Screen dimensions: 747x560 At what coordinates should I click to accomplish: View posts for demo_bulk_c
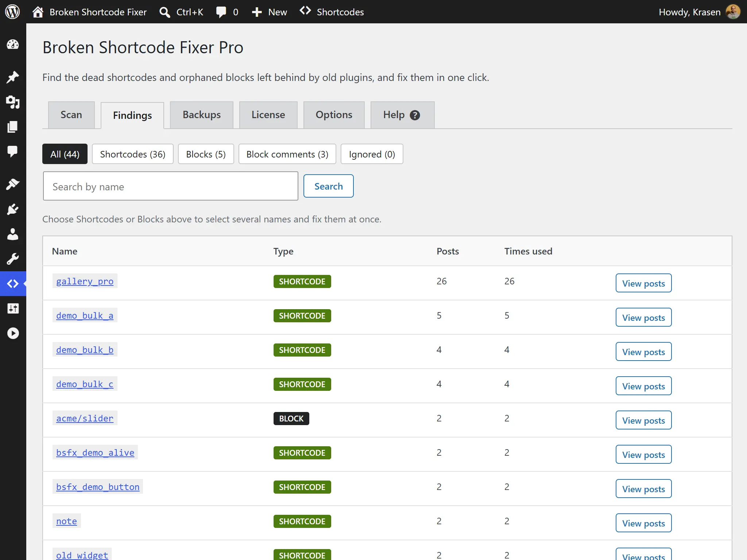tap(643, 386)
